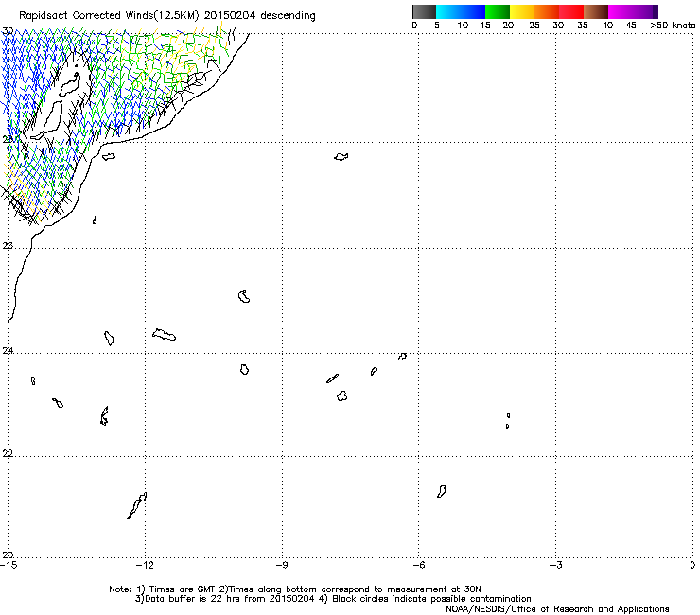Click the wide outlined shape right of -12 above the 24 line

pyautogui.click(x=165, y=335)
